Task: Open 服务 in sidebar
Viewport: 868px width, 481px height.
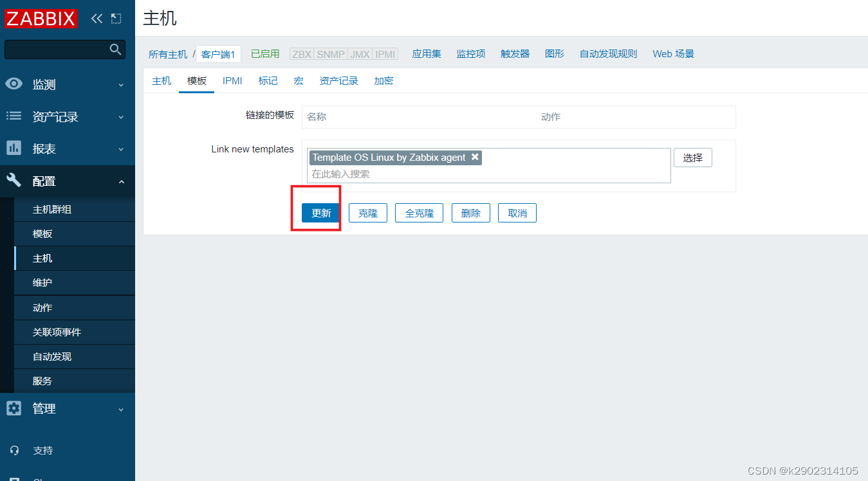Action: [x=74, y=381]
